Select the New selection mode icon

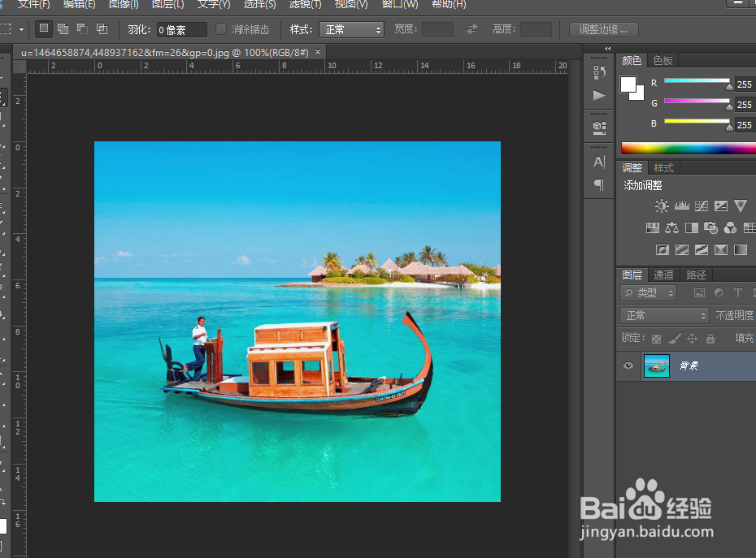coord(44,29)
